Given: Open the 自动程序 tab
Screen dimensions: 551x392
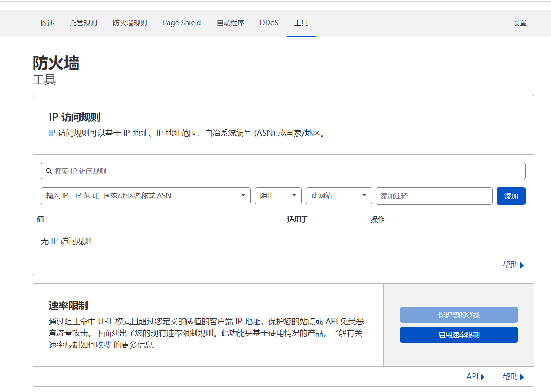Looking at the screenshot, I should [x=230, y=23].
